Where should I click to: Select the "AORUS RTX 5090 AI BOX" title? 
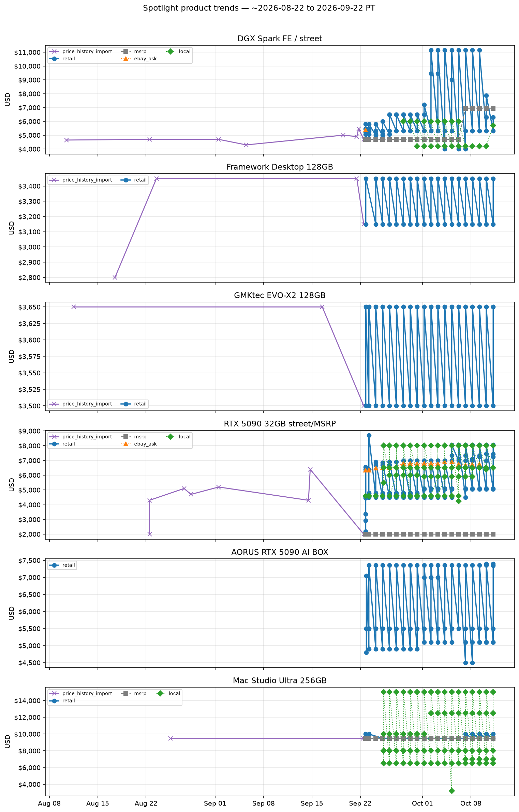[280, 552]
